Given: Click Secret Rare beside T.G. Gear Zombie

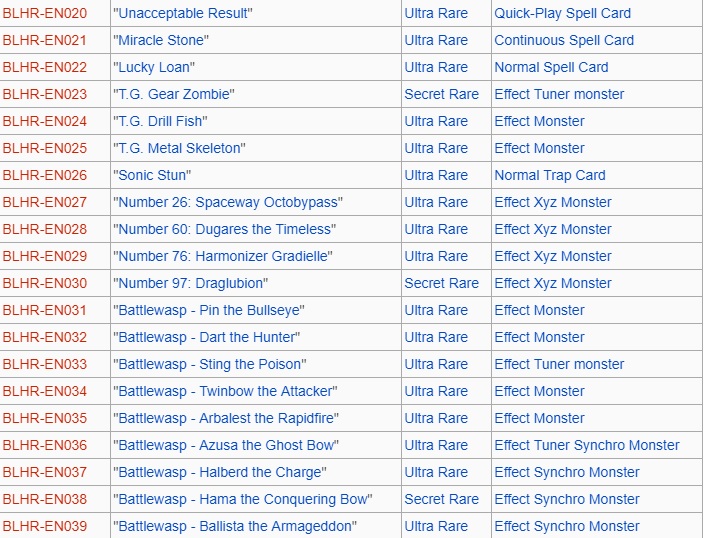Looking at the screenshot, I should [441, 95].
